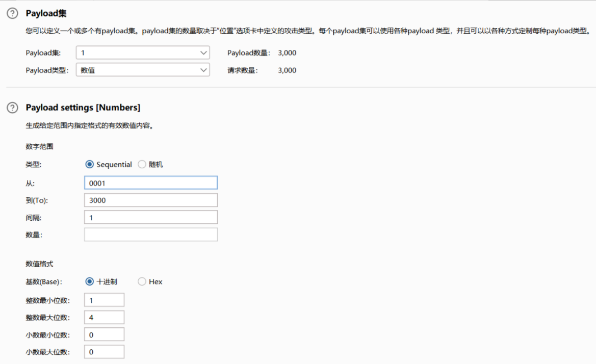Click the 间隔 field containing 1
596x364 pixels.
pos(150,217)
